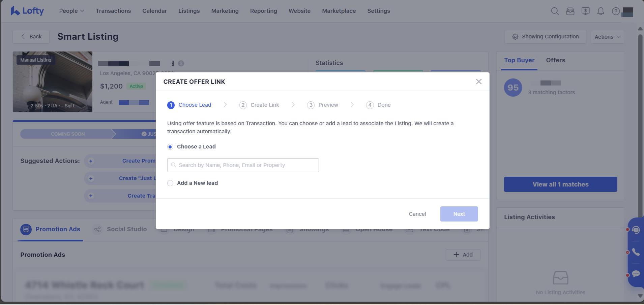The width and height of the screenshot is (644, 305).
Task: Open the Marketplace menu
Action: click(x=339, y=11)
